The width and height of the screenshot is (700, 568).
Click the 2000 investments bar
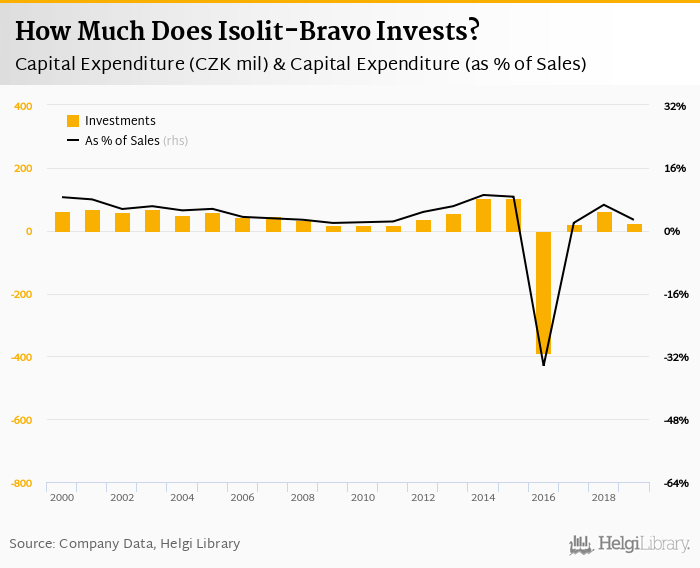62,221
